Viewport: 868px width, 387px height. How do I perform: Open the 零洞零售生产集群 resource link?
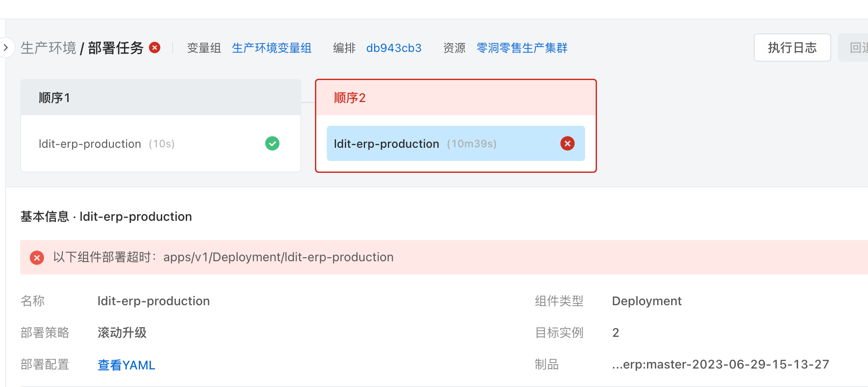522,48
